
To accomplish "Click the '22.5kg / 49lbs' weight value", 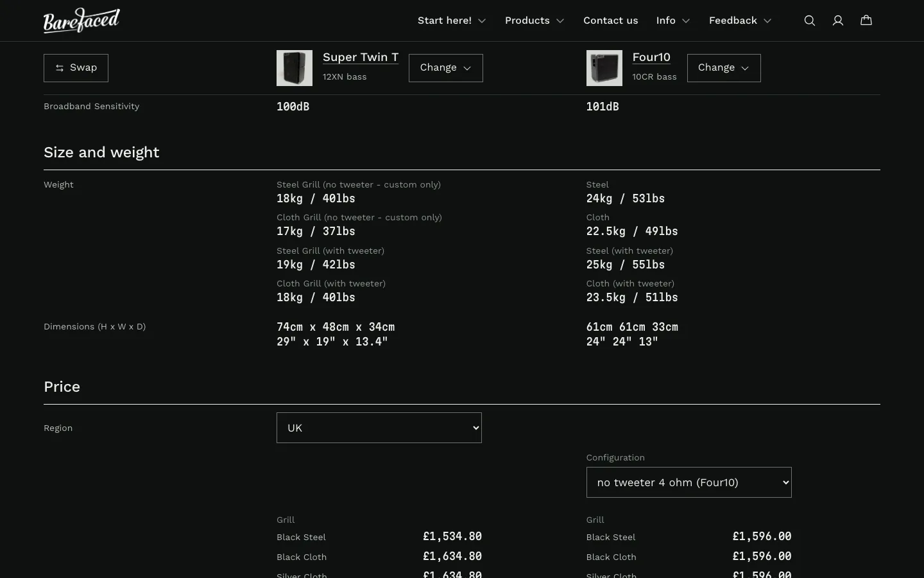I will (x=632, y=231).
